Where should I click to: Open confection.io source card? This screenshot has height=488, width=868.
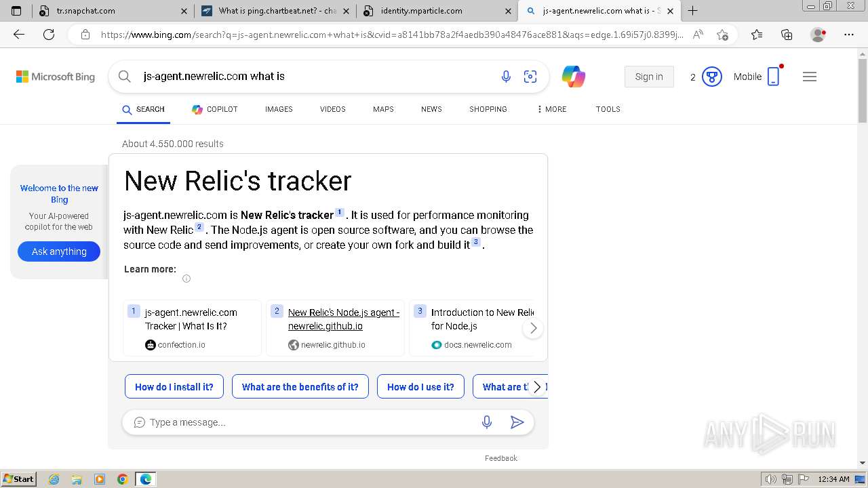click(192, 328)
